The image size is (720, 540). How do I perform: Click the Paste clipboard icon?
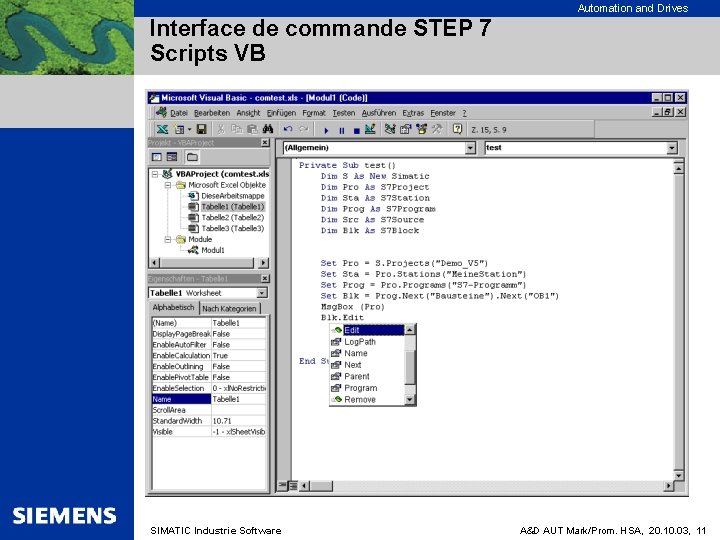(252, 129)
